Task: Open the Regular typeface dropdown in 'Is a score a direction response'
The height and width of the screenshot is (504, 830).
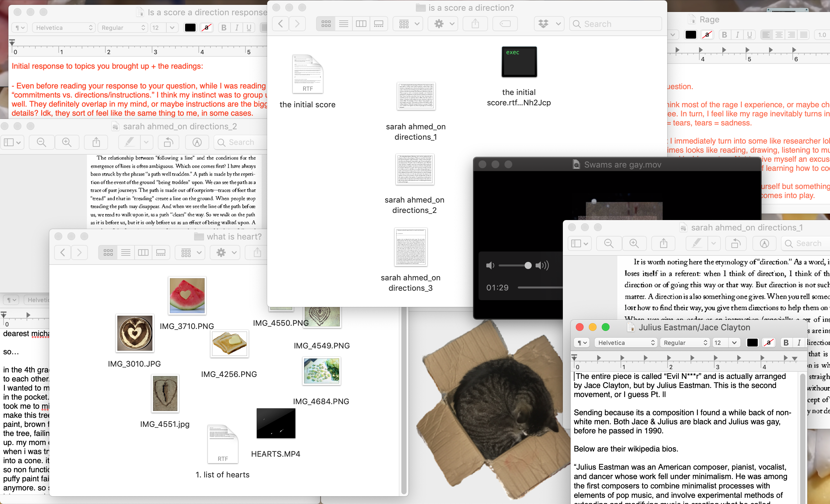Action: click(x=123, y=28)
